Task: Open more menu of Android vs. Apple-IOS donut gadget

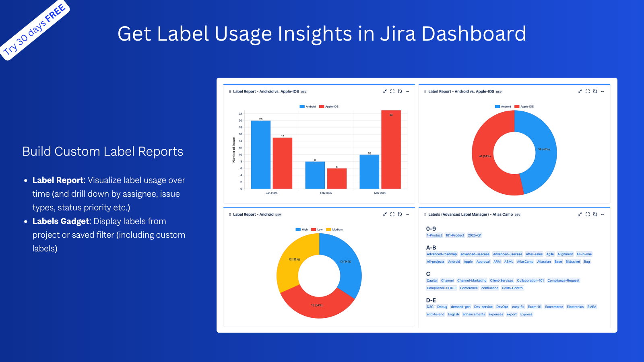Action: [603, 91]
